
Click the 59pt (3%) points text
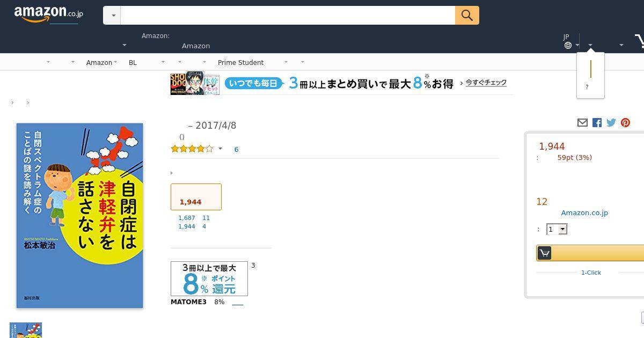click(575, 158)
